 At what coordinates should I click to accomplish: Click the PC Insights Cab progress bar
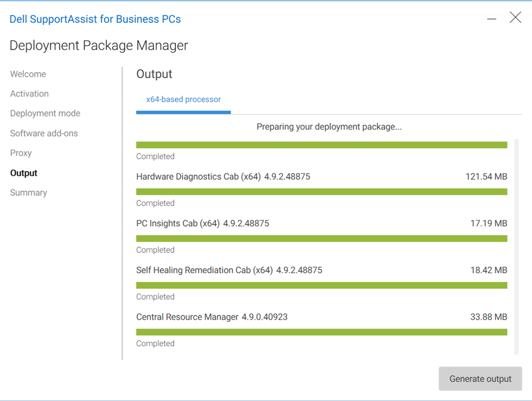pyautogui.click(x=321, y=238)
